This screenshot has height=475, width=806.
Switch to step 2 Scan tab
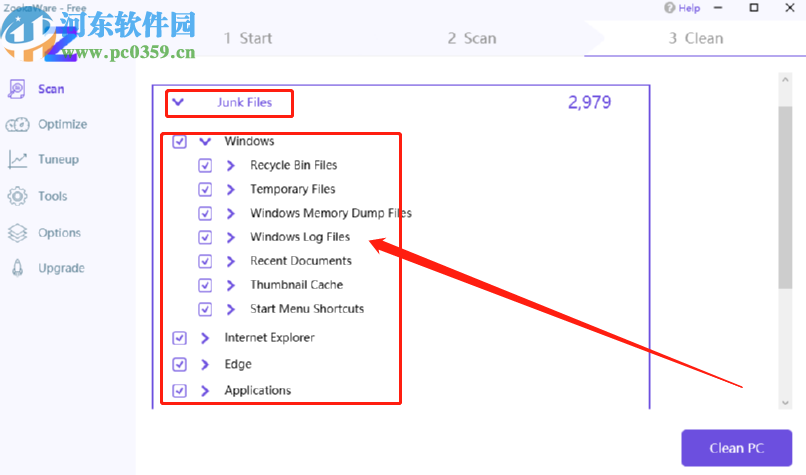point(472,39)
